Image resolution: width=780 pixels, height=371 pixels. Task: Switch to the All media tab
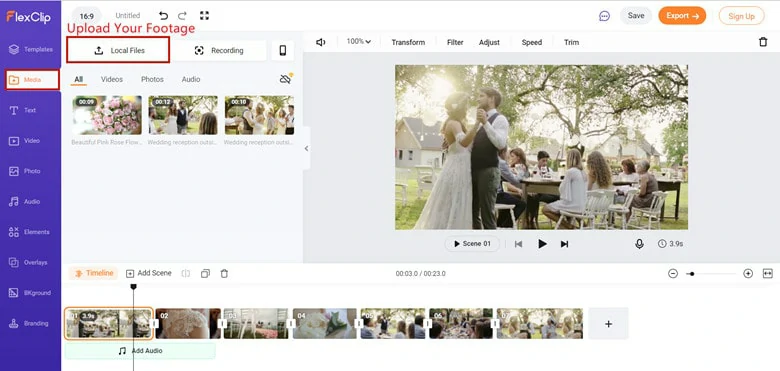pyautogui.click(x=78, y=80)
